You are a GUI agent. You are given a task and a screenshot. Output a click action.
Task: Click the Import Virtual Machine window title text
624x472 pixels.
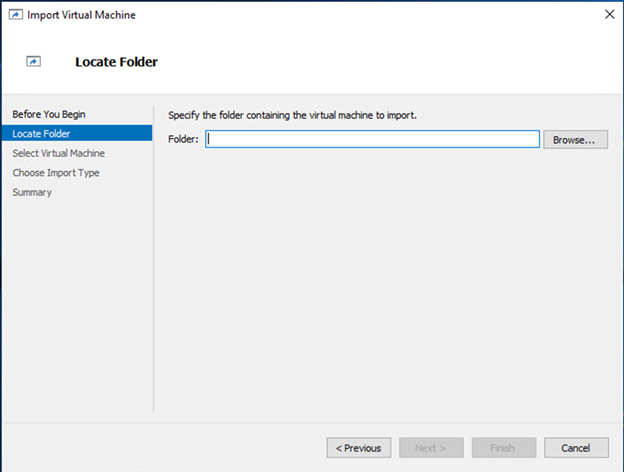[82, 15]
